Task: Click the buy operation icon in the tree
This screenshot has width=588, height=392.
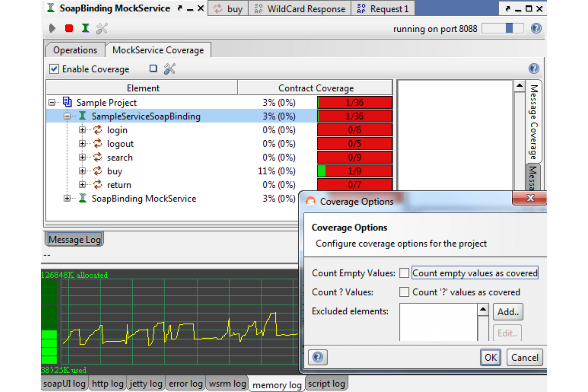Action: point(98,171)
